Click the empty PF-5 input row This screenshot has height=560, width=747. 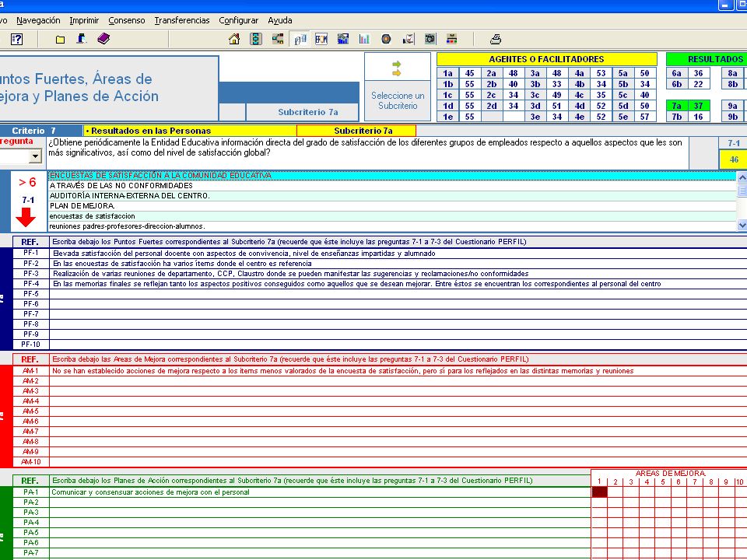click(x=398, y=294)
